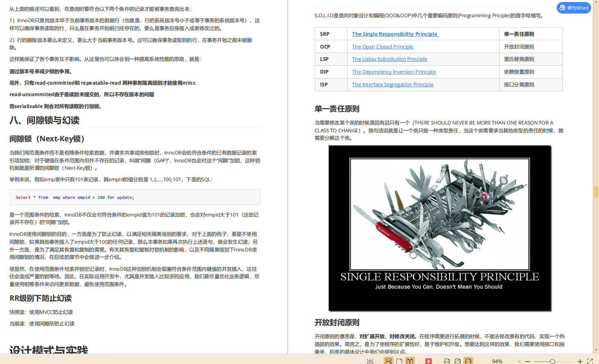Switch to two-page facing view
The image size is (599, 364).
[x=410, y=360]
